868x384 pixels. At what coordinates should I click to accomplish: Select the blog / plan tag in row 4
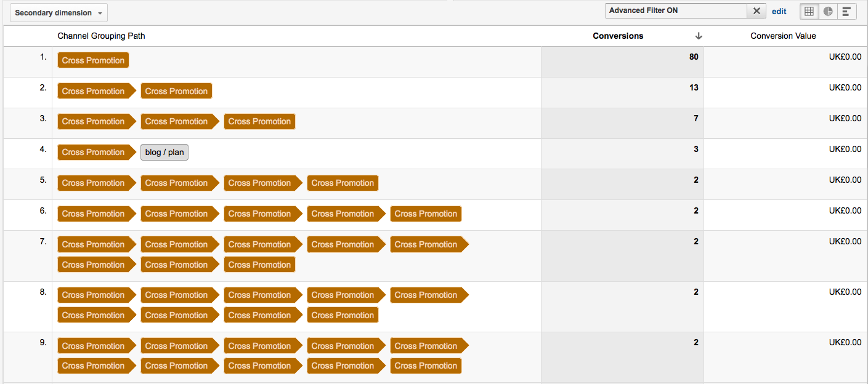tap(164, 153)
